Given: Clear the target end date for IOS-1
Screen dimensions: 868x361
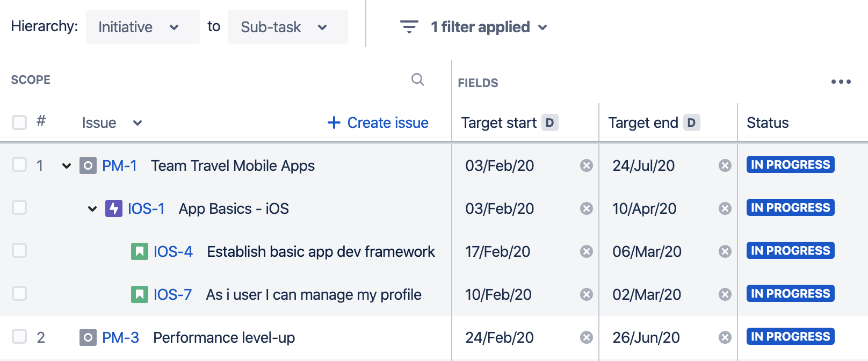Looking at the screenshot, I should point(725,208).
